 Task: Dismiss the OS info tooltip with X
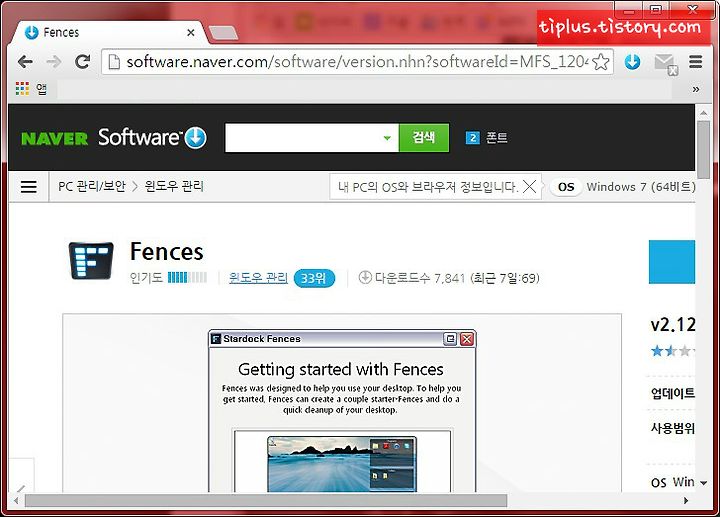click(x=529, y=186)
